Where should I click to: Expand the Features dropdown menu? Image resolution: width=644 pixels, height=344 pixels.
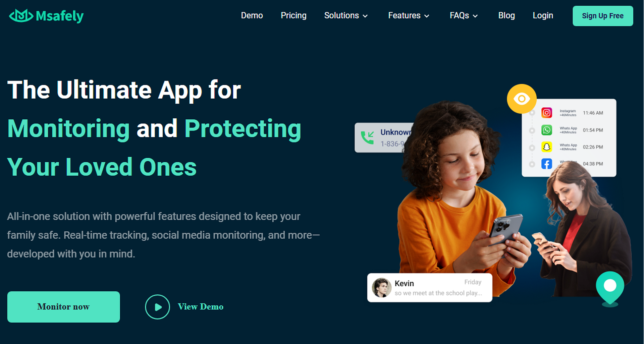click(x=409, y=16)
